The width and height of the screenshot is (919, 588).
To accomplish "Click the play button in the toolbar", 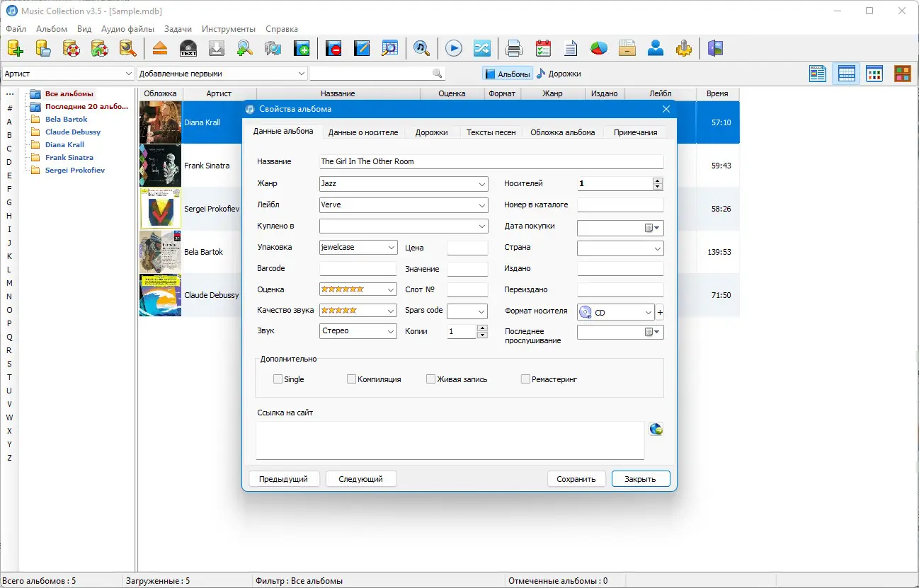I will (454, 48).
